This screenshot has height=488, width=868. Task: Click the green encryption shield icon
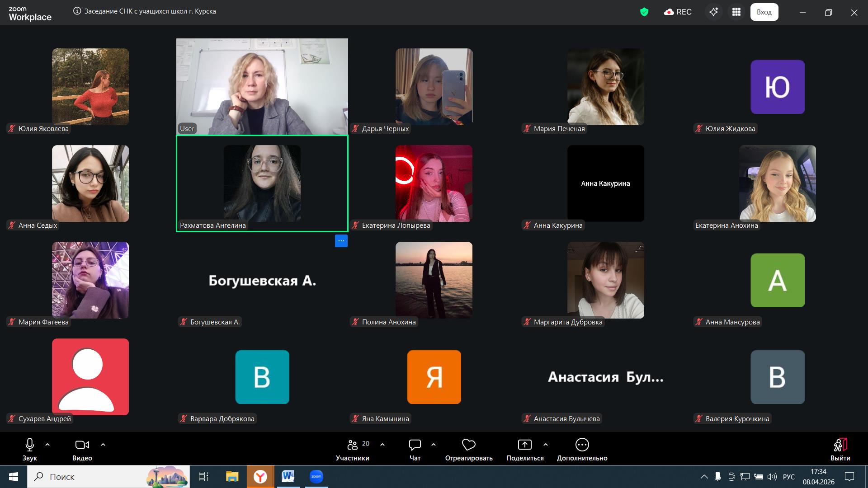pos(644,12)
